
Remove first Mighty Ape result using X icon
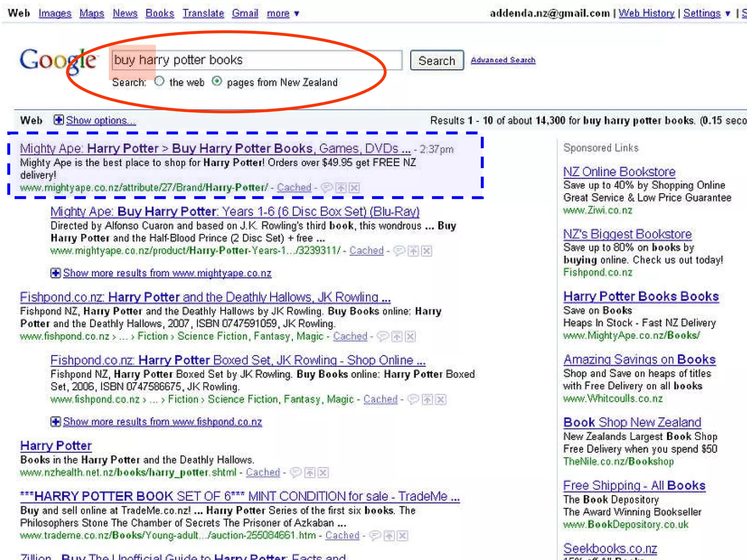click(x=354, y=188)
